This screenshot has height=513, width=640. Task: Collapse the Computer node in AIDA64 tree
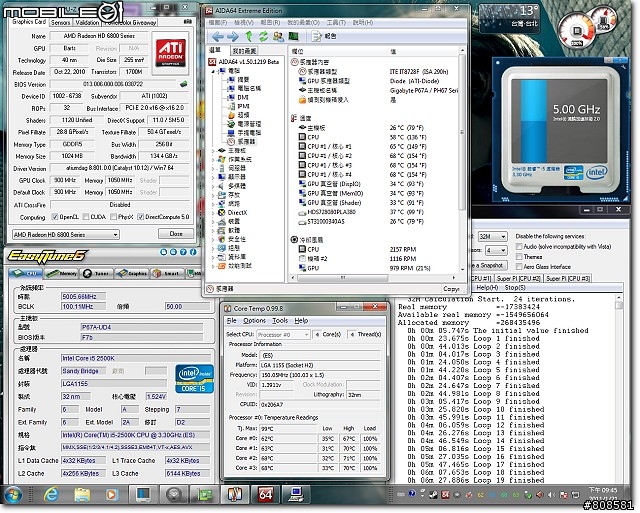coord(213,71)
